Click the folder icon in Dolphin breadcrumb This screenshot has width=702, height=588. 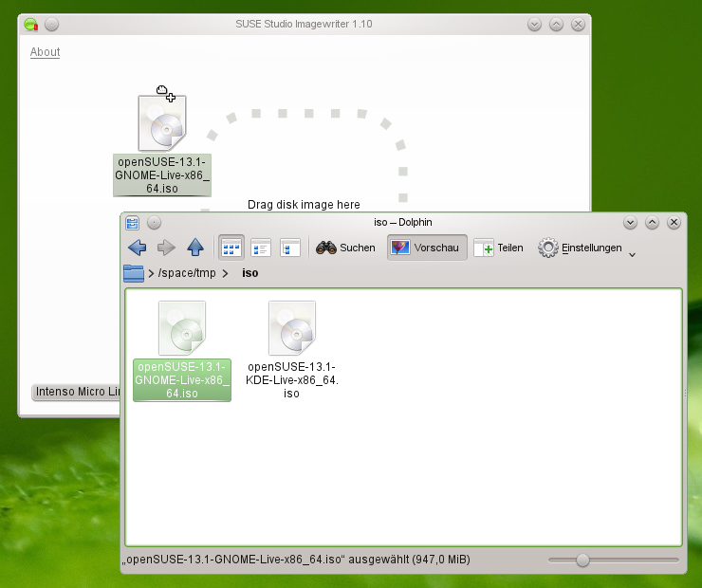(134, 273)
